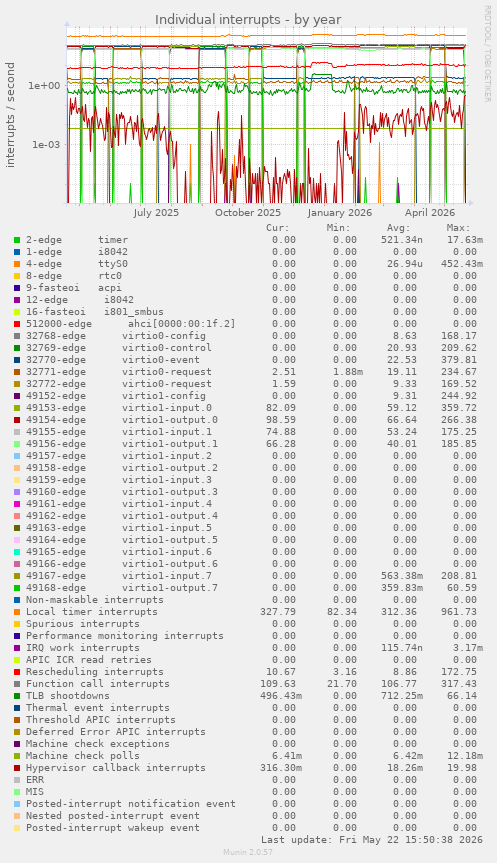This screenshot has height=863, width=497.
Task: Click the Last update timestamp text
Action: click(x=372, y=840)
